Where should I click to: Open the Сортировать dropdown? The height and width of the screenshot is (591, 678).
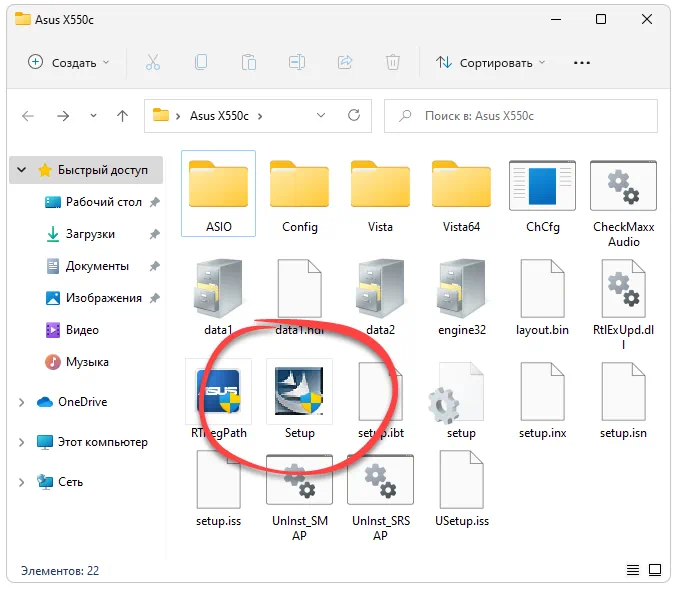point(490,63)
